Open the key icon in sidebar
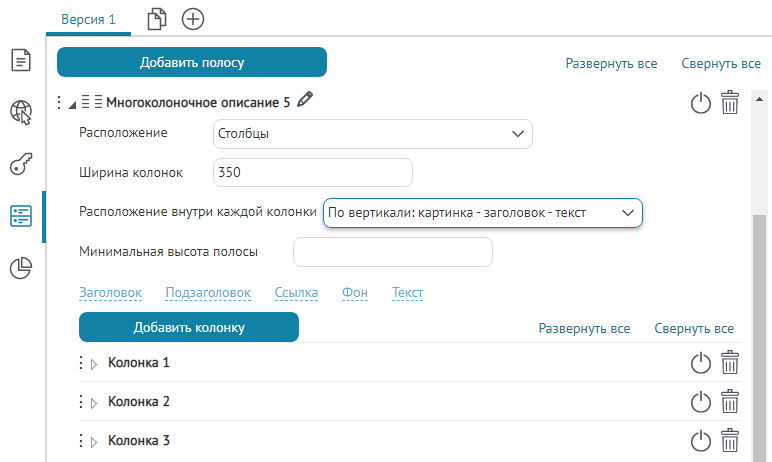Screen dimensions: 772x462 tap(21, 164)
